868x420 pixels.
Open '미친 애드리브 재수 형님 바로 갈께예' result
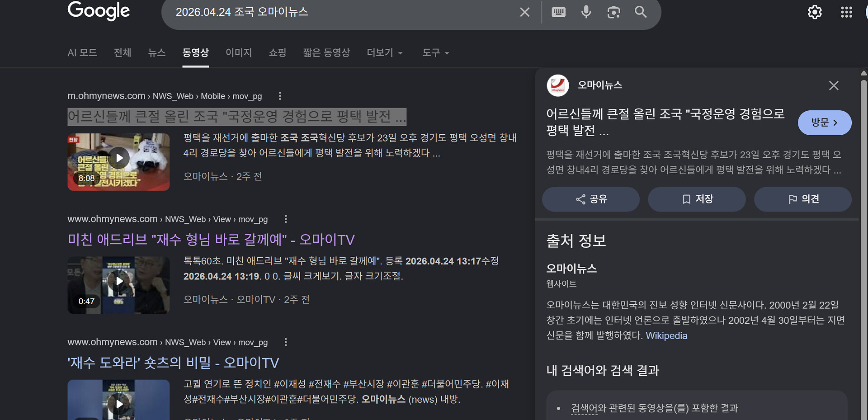point(211,240)
